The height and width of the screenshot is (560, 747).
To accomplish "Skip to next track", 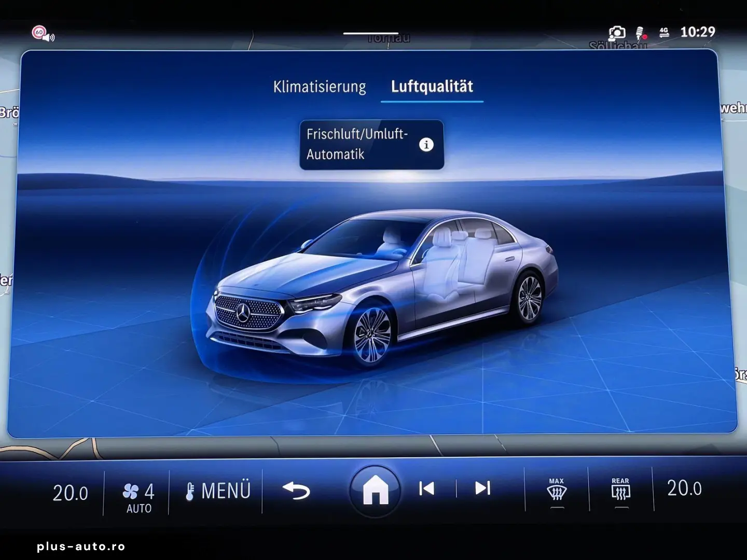I will [483, 488].
